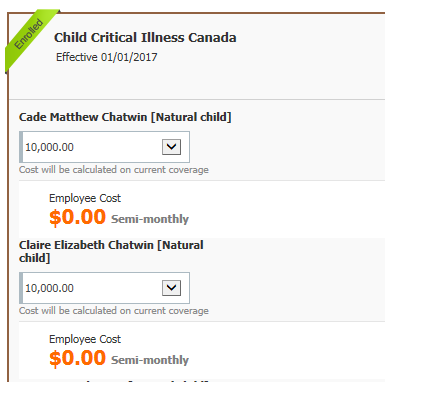Click the green Enrolled ribbon badge
The image size is (435, 395).
tap(29, 37)
